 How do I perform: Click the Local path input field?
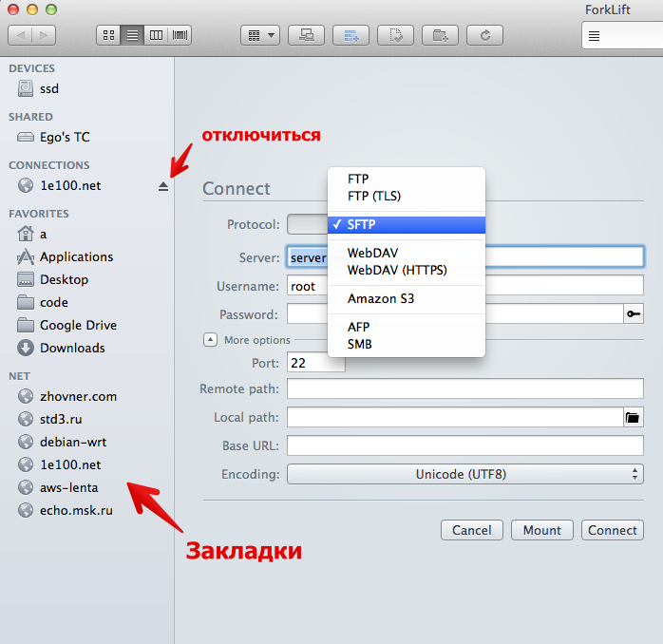point(455,417)
